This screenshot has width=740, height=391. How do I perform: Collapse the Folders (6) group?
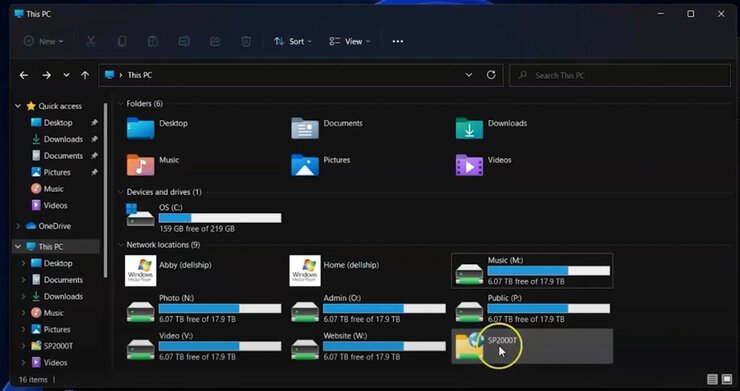pyautogui.click(x=120, y=103)
